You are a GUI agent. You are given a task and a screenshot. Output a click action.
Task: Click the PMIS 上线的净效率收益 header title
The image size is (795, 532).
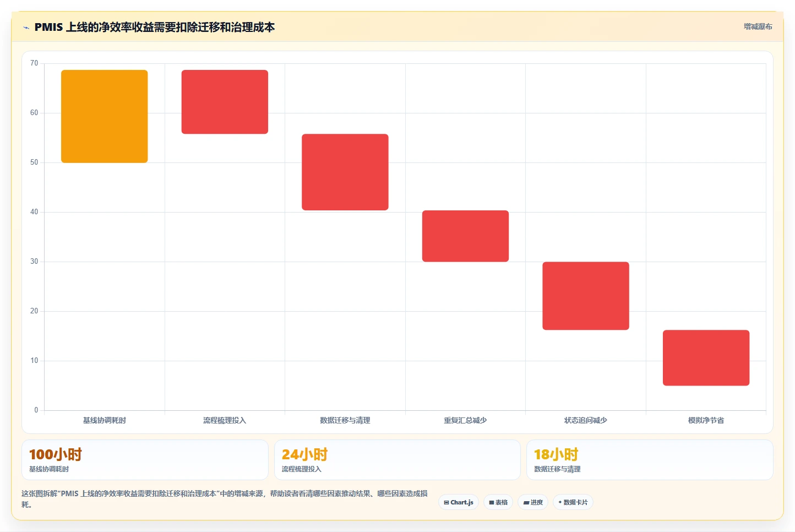point(155,27)
